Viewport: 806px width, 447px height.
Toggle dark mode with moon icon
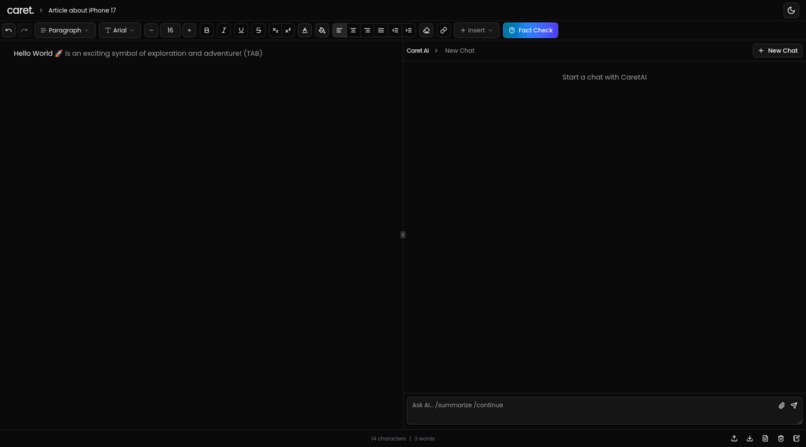791,10
